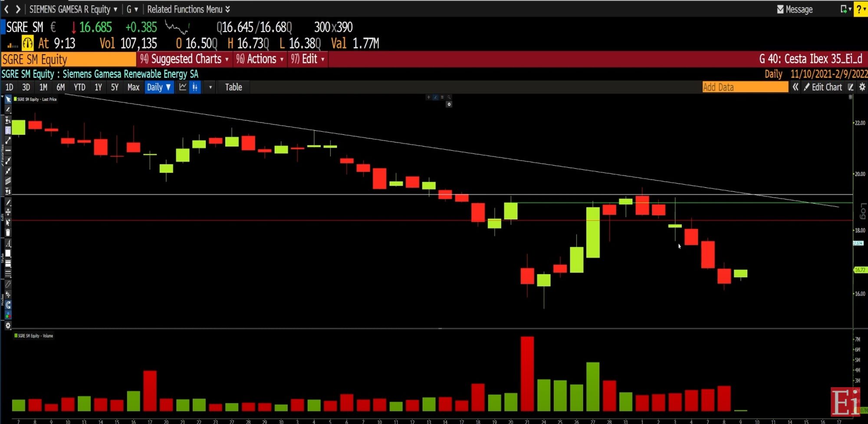
Task: Click the SGRE SM Equity - Last Price legend
Action: pos(35,99)
